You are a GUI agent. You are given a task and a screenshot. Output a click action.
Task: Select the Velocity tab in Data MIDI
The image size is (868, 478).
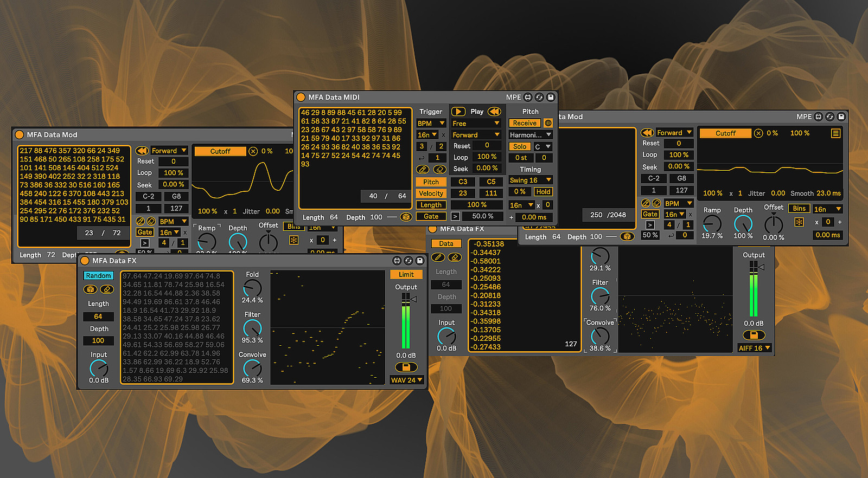tap(431, 193)
